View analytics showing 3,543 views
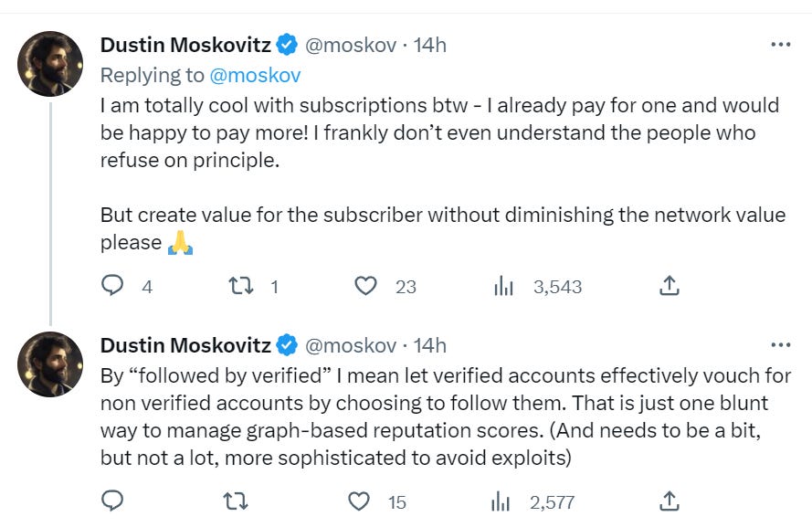Viewport: 812px width, 527px height. [503, 286]
